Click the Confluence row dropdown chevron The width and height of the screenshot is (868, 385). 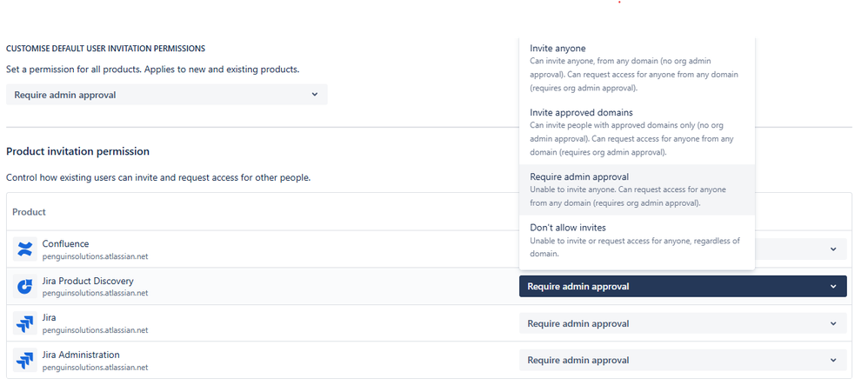833,249
